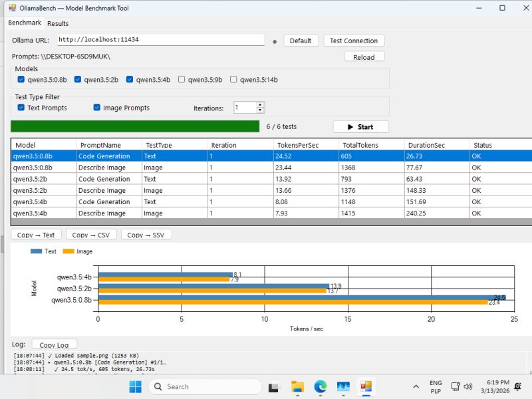Select the qwen3.5:4b Describe Image row
Screen dimensions: 532x399
pyautogui.click(x=271, y=213)
